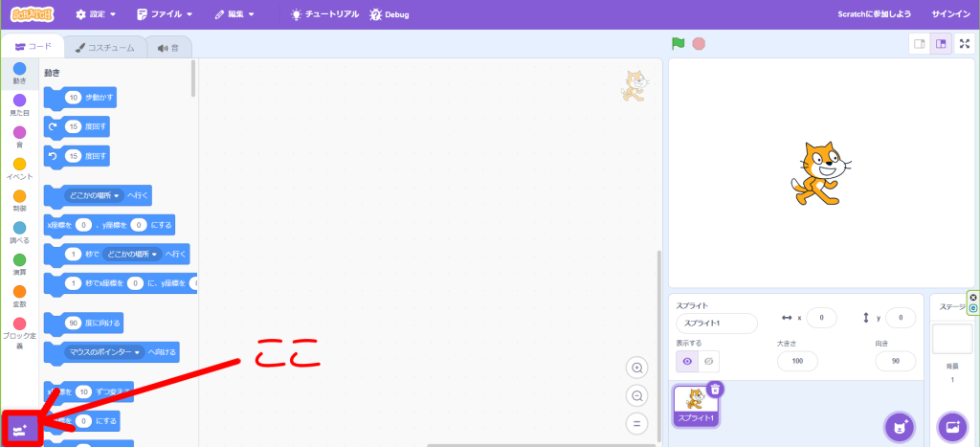Open the choose sprite cat button
The image size is (980, 447).
coord(898,426)
